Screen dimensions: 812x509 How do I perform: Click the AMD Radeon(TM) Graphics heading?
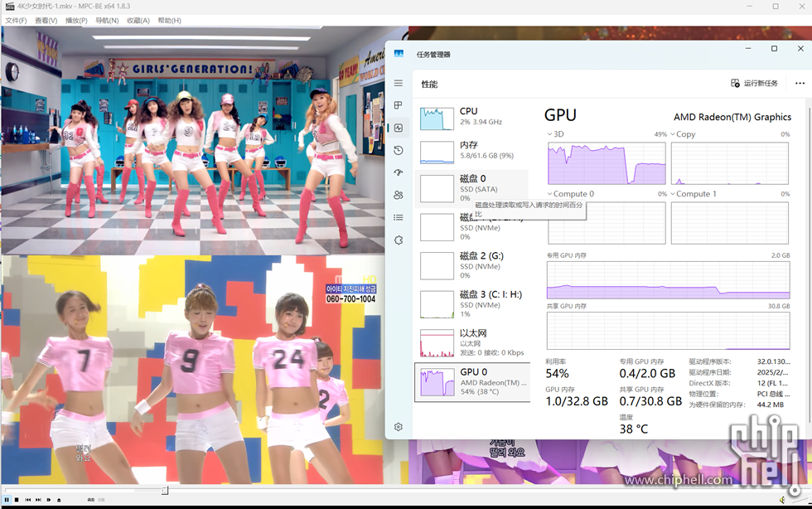click(x=732, y=117)
